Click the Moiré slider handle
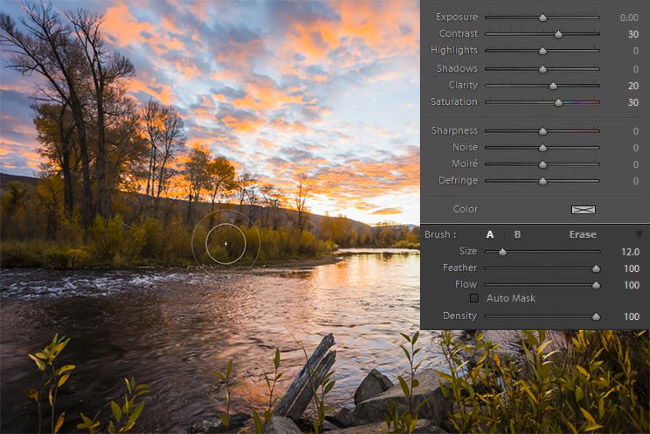Screen dimensions: 650x434 (543, 165)
